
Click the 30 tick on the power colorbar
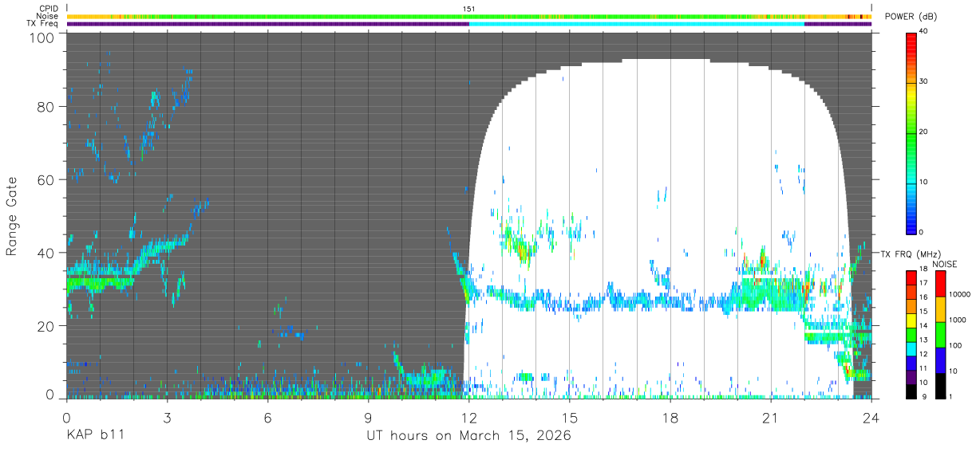tap(923, 81)
